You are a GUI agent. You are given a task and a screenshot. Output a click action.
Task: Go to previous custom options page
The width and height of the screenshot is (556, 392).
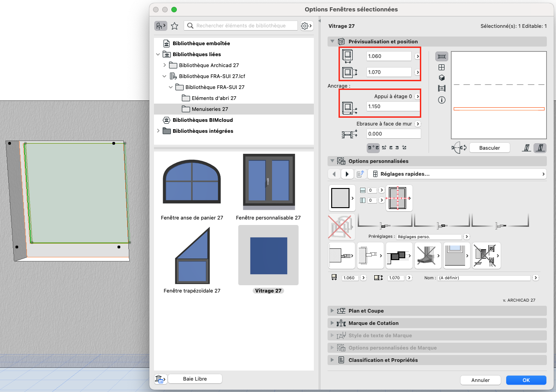334,174
